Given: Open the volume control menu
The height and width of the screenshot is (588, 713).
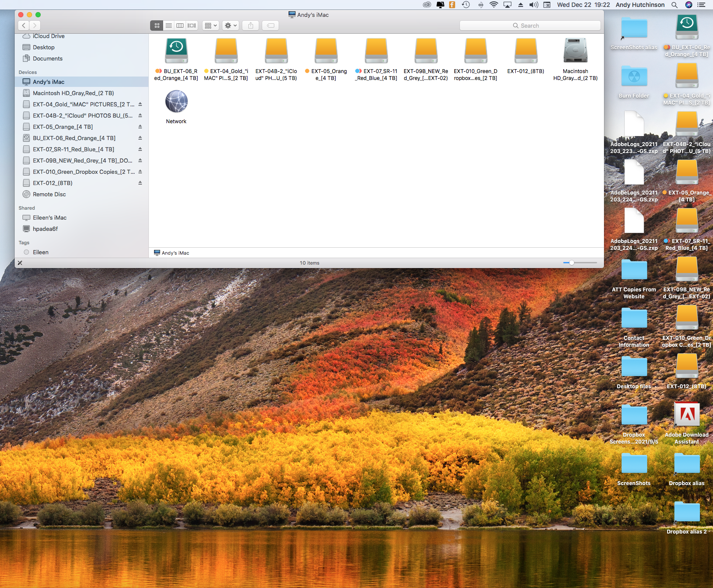Looking at the screenshot, I should click(534, 5).
